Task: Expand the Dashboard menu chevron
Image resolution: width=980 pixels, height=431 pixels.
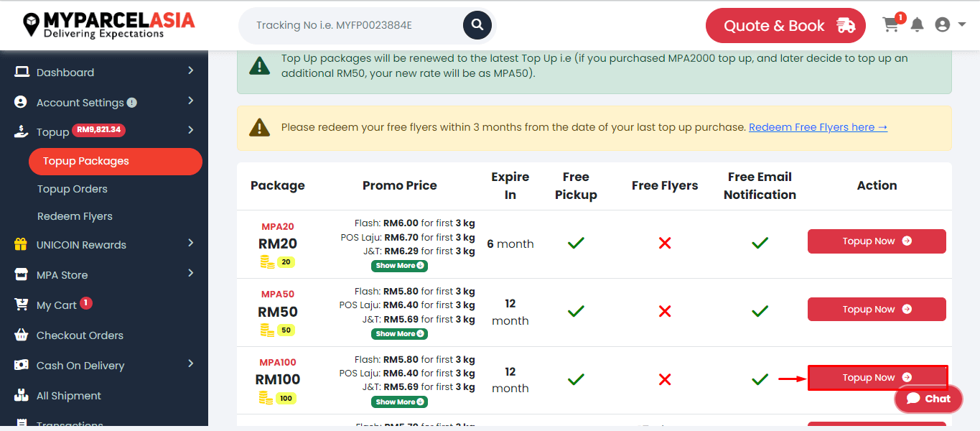Action: [x=191, y=70]
